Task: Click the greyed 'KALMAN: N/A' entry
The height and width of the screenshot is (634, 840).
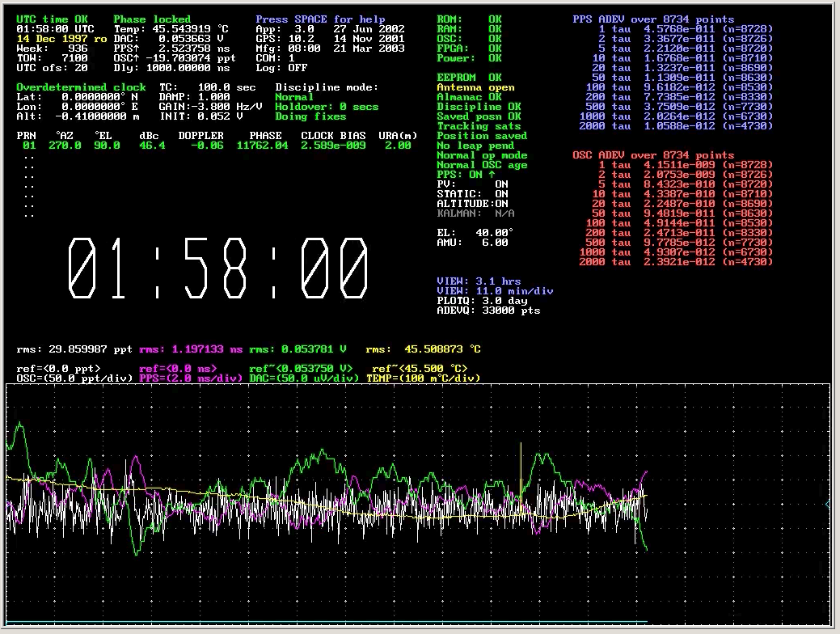Action: pyautogui.click(x=475, y=213)
